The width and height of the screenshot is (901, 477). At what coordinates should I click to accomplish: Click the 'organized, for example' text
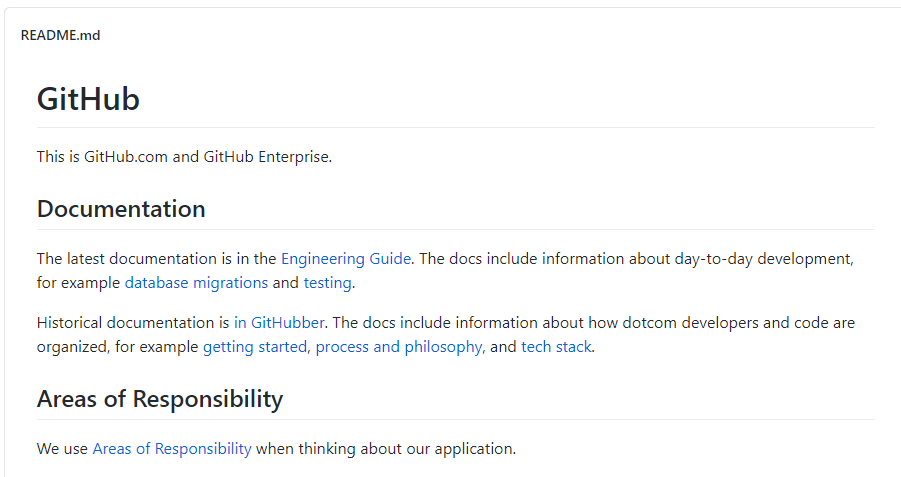117,347
